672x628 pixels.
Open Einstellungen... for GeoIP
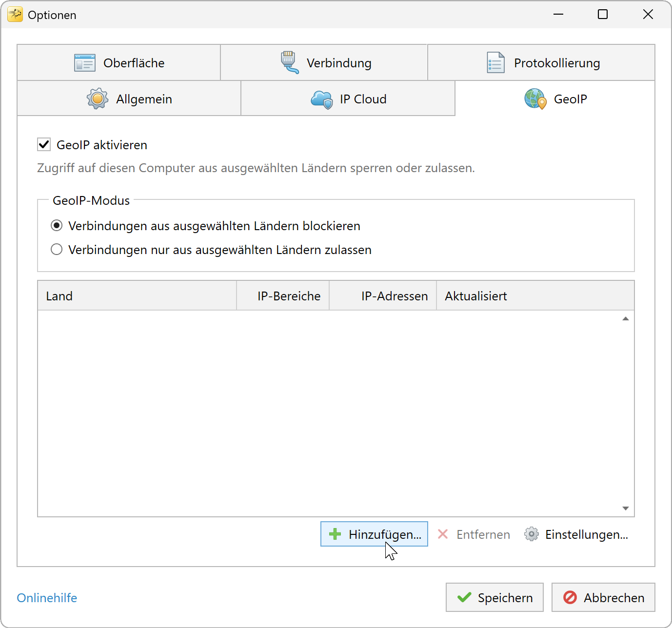click(x=576, y=534)
